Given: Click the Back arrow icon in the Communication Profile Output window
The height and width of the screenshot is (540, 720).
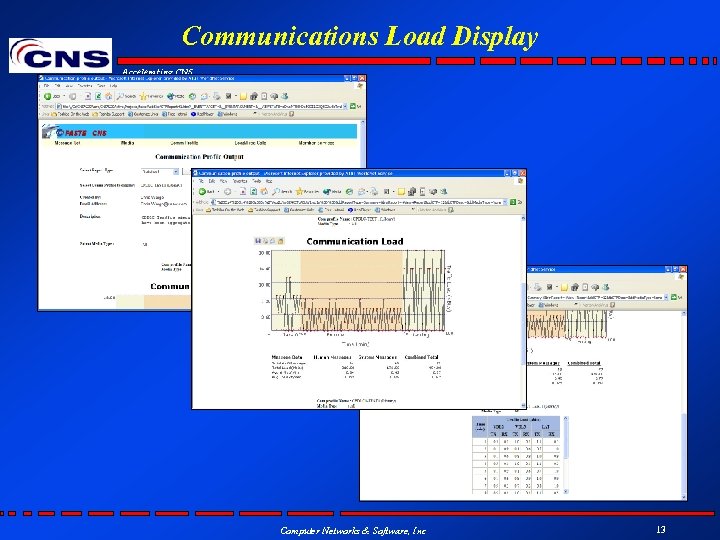Looking at the screenshot, I should click(48, 96).
